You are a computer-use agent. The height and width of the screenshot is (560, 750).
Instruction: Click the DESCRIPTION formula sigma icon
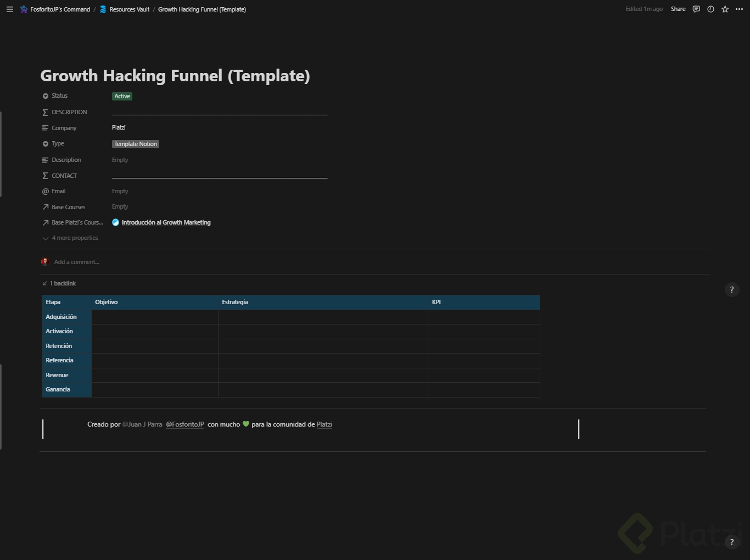coord(46,112)
